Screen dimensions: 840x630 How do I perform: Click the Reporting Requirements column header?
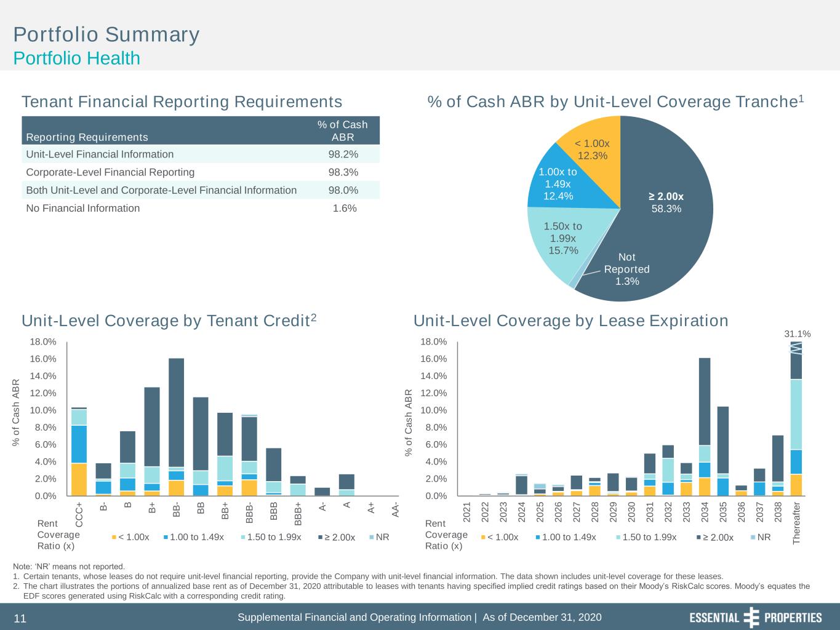coord(87,137)
